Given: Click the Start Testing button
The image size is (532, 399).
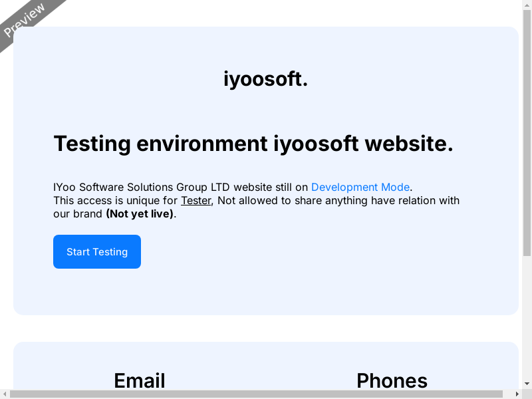Looking at the screenshot, I should pos(97,252).
